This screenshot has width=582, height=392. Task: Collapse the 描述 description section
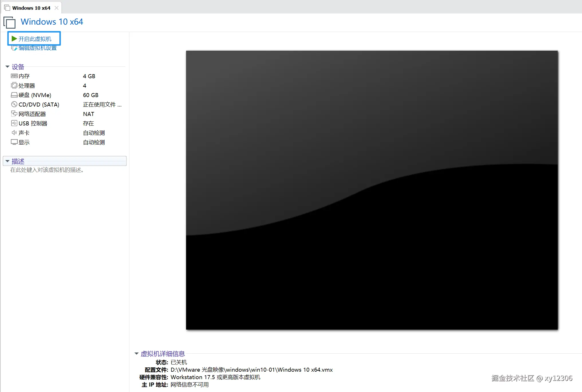[7, 161]
